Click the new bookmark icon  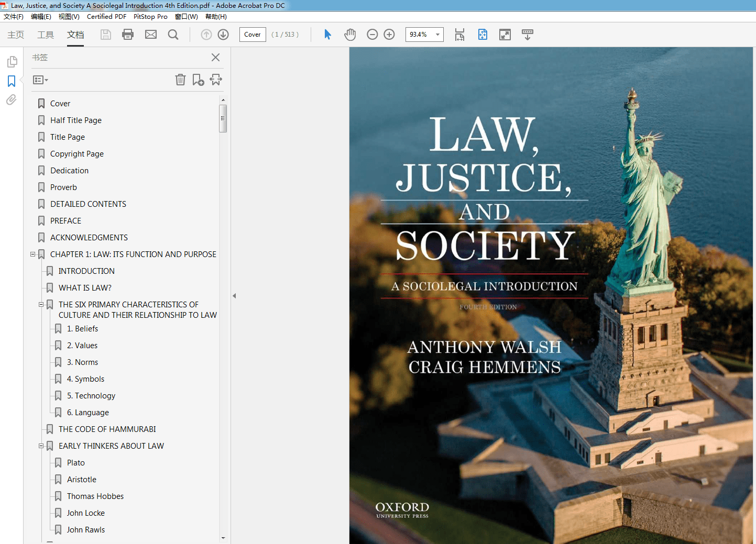pos(198,80)
